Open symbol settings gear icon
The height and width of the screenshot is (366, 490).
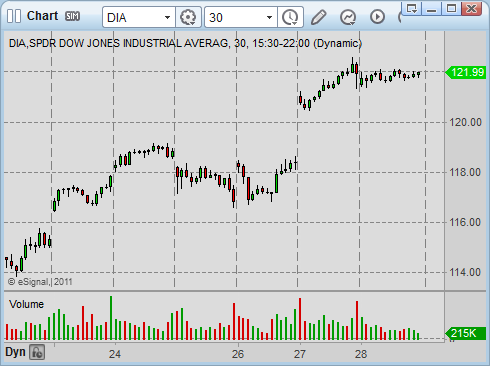click(x=188, y=17)
